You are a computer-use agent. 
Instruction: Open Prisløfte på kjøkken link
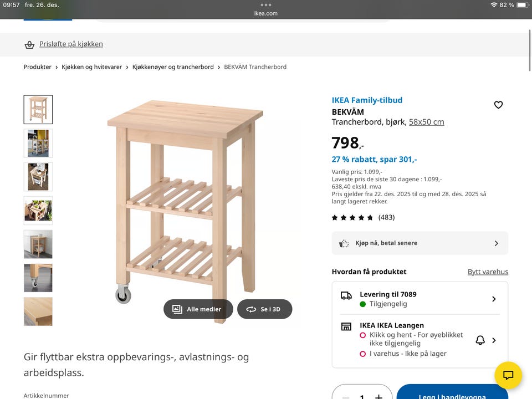[71, 44]
